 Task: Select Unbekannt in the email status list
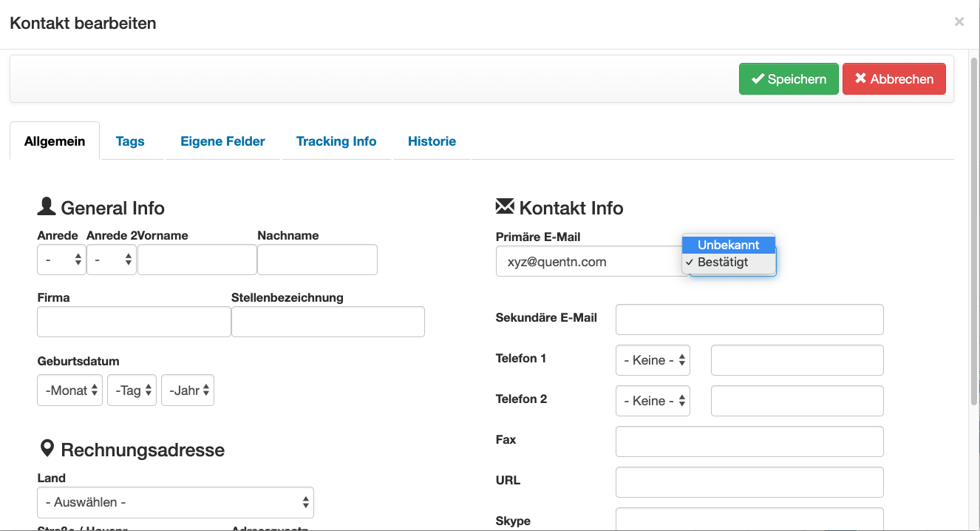coord(728,245)
